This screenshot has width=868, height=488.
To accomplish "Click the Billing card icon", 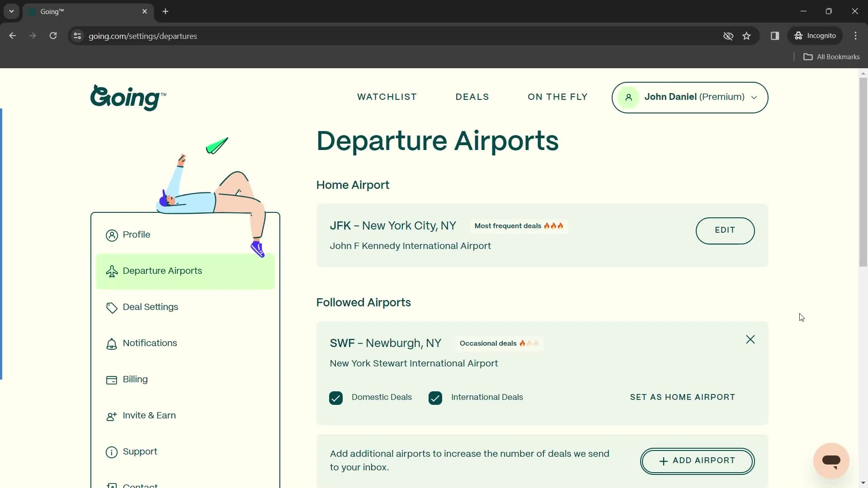I will click(x=112, y=380).
